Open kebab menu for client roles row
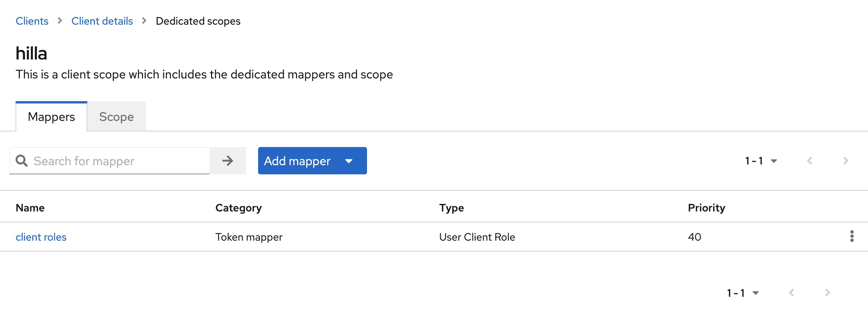The height and width of the screenshot is (310, 868). [x=852, y=236]
